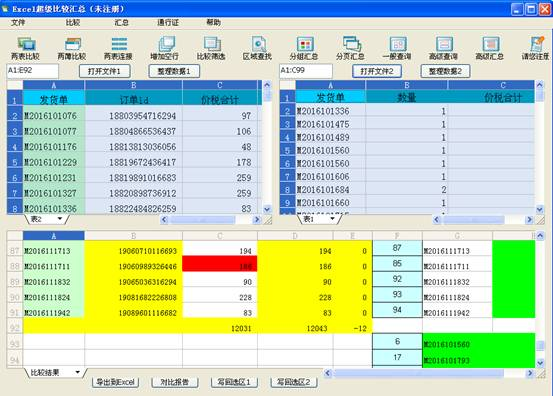This screenshot has width=553, height=396.
Task: Select cell M2016101475 in right grid
Action: click(x=330, y=124)
